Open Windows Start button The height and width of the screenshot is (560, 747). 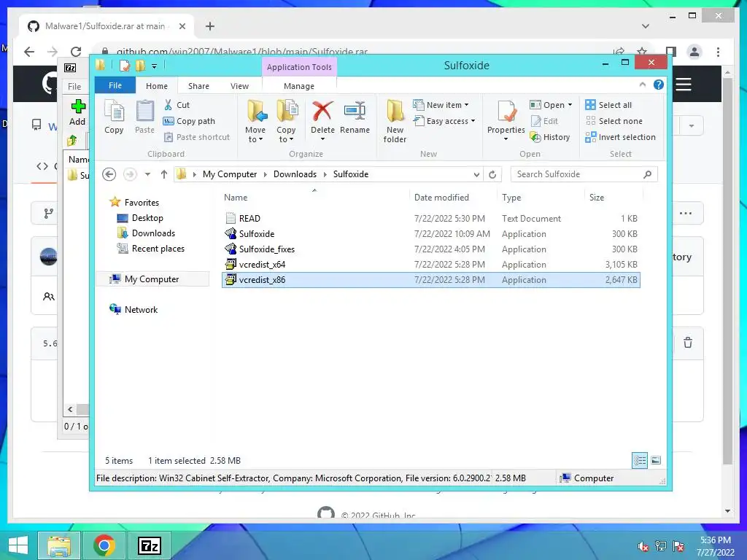point(18,545)
